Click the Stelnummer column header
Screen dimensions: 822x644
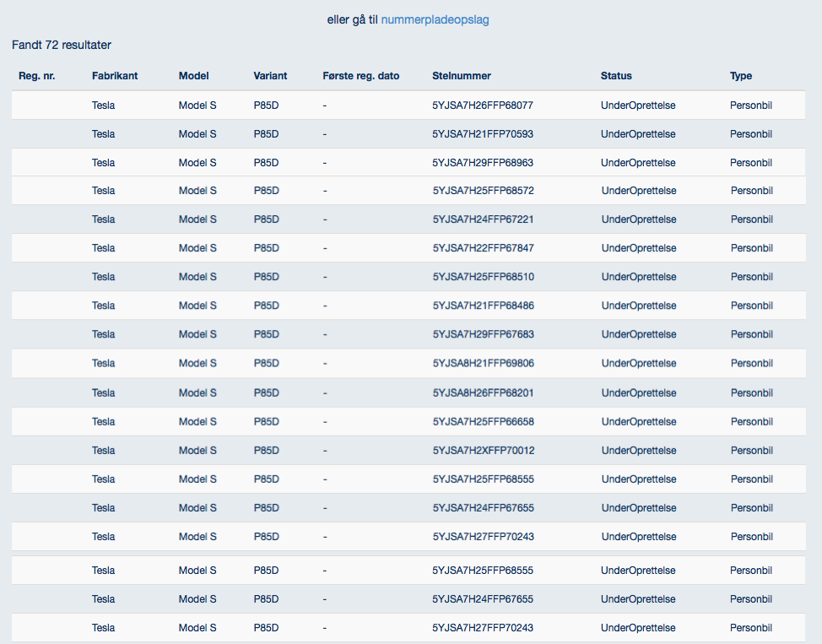tap(462, 76)
